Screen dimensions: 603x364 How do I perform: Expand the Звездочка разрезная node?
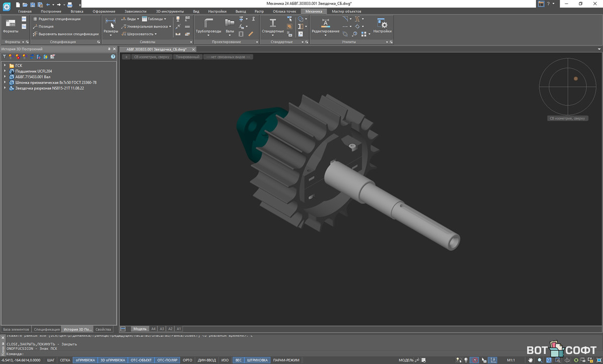pyautogui.click(x=5, y=88)
